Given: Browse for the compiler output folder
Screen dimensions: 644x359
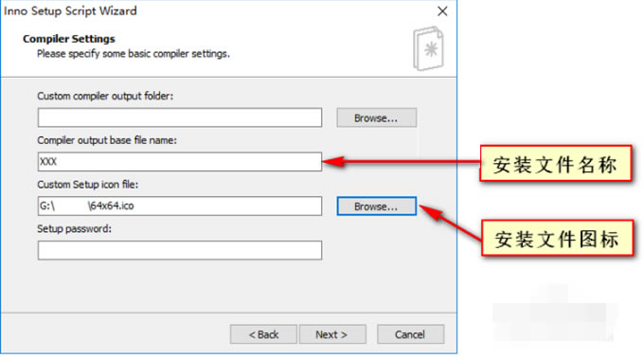Looking at the screenshot, I should (x=377, y=117).
